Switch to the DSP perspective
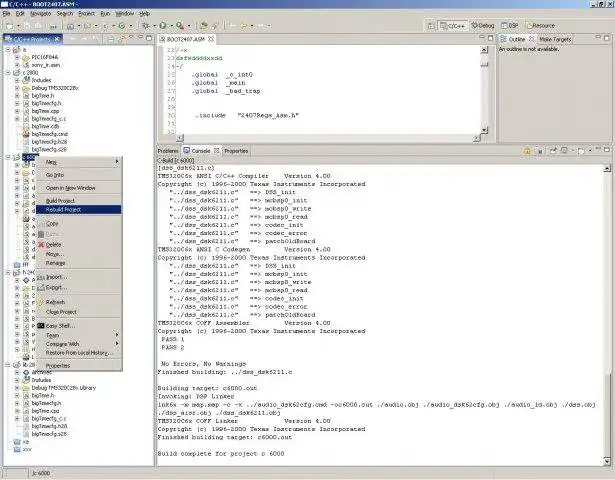 pos(509,26)
